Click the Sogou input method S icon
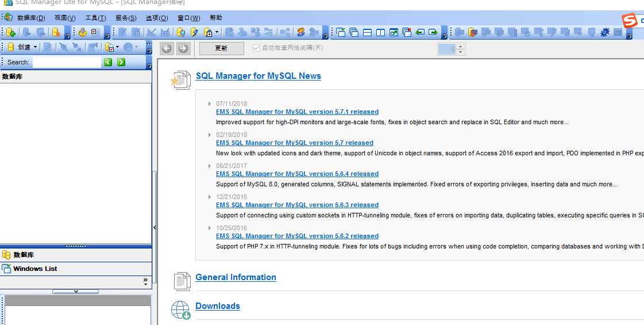Image resolution: width=644 pixels, height=325 pixels. (x=629, y=20)
